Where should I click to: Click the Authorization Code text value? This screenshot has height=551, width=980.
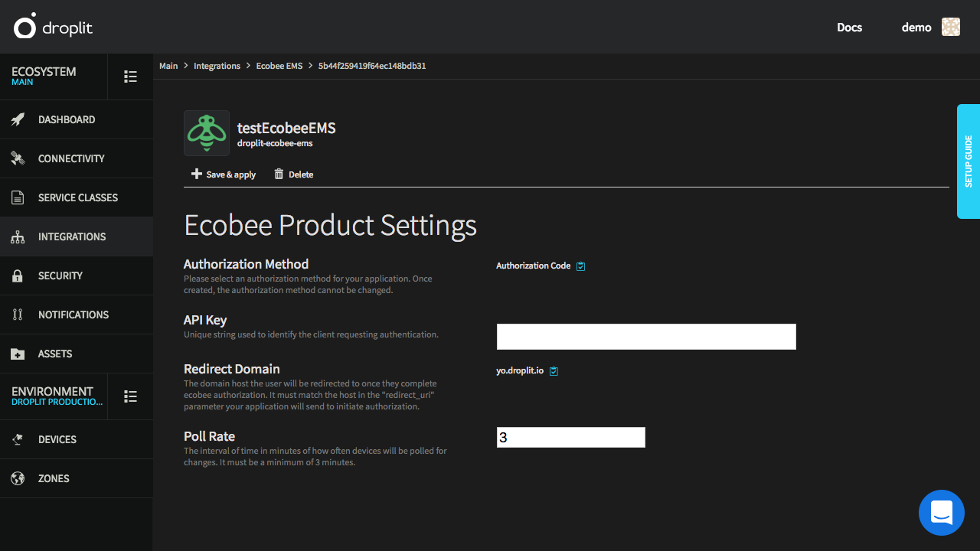click(534, 266)
